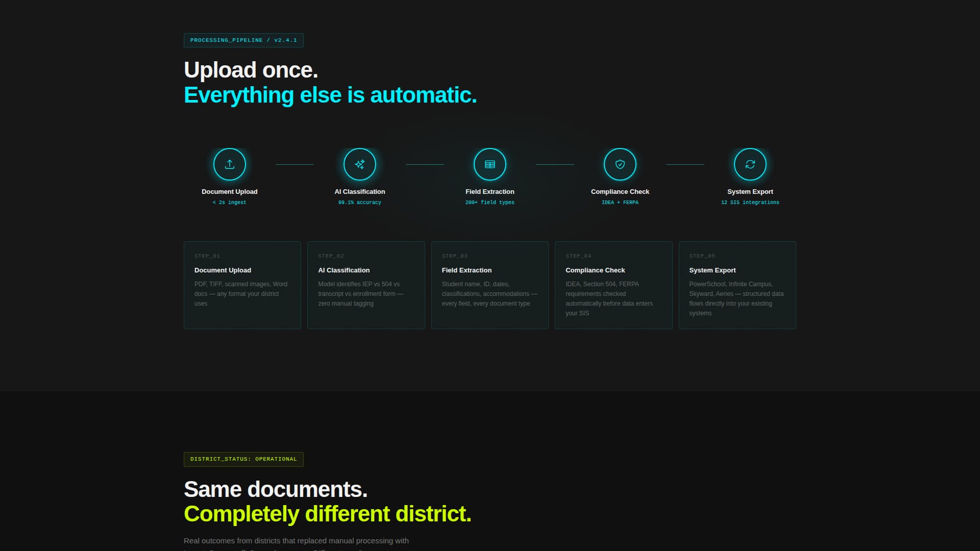Click the "Completely different district." heading

pos(328,514)
